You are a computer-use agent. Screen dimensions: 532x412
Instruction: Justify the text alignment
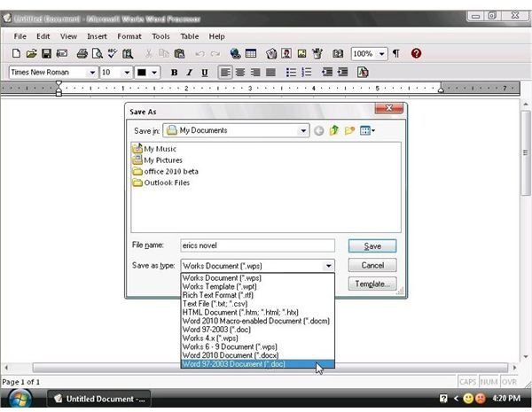[270, 73]
